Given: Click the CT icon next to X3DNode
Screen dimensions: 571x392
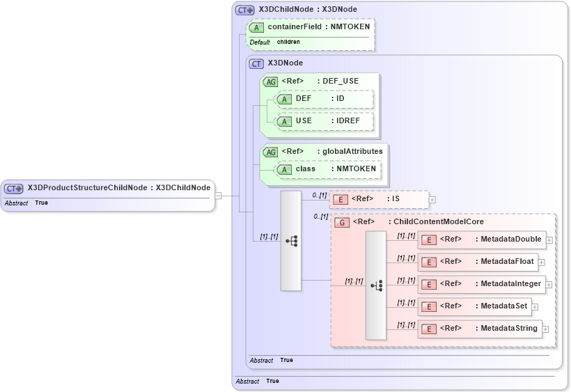Looking at the screenshot, I should click(256, 64).
